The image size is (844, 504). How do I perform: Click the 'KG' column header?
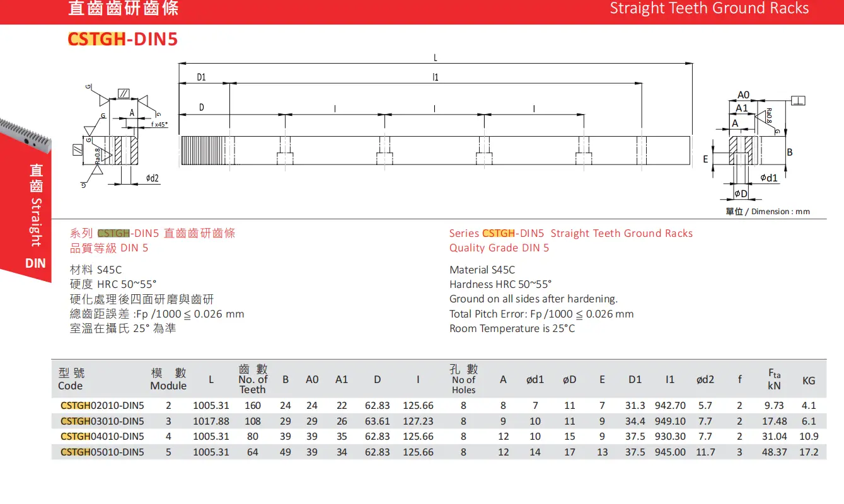(x=809, y=381)
